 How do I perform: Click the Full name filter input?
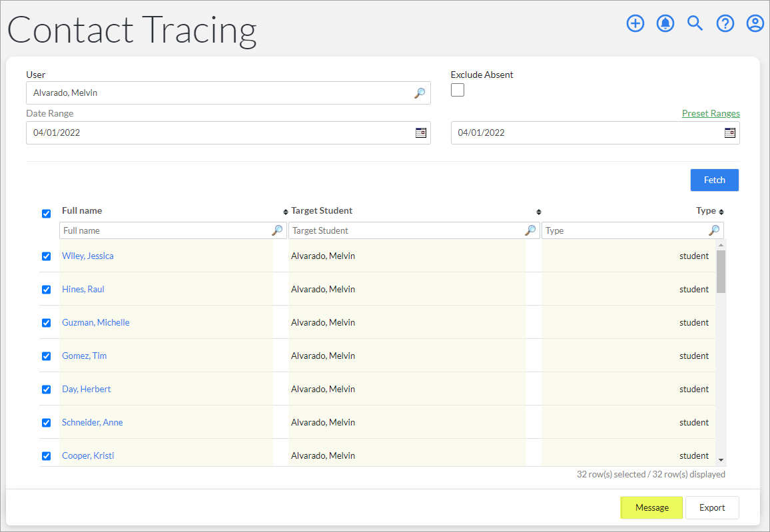(x=173, y=230)
